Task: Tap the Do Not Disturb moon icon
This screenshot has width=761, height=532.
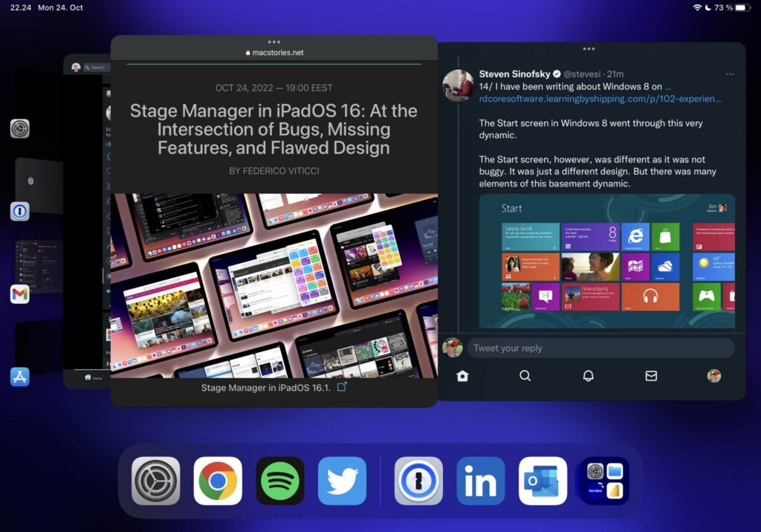Action: (x=707, y=7)
